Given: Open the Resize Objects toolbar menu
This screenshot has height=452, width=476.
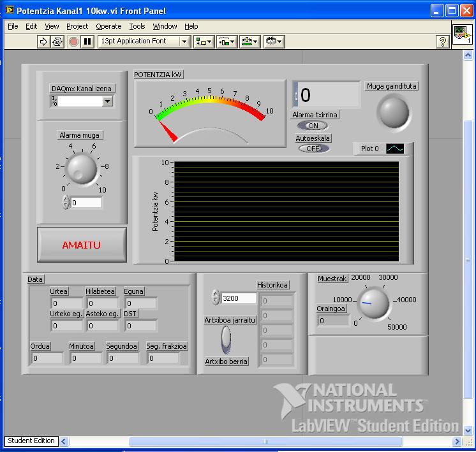Looking at the screenshot, I should [250, 41].
